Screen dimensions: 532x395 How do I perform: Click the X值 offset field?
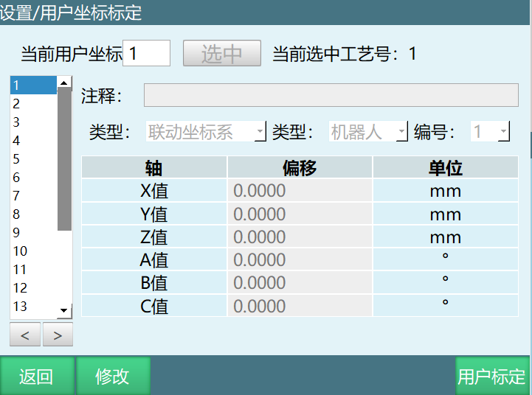pyautogui.click(x=300, y=192)
